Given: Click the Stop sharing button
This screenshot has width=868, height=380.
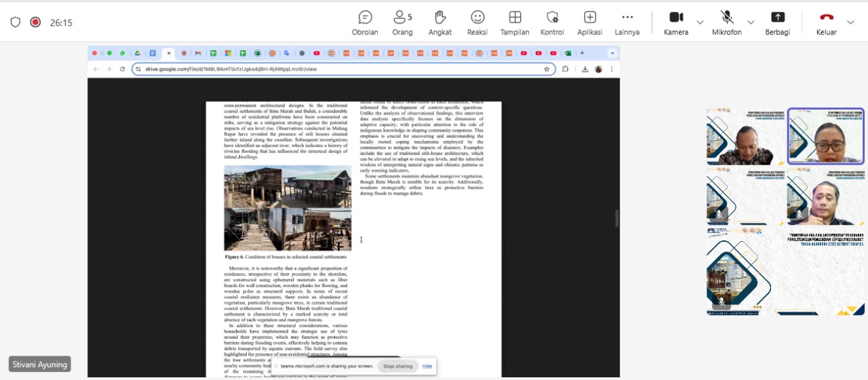Looking at the screenshot, I should click(x=397, y=366).
